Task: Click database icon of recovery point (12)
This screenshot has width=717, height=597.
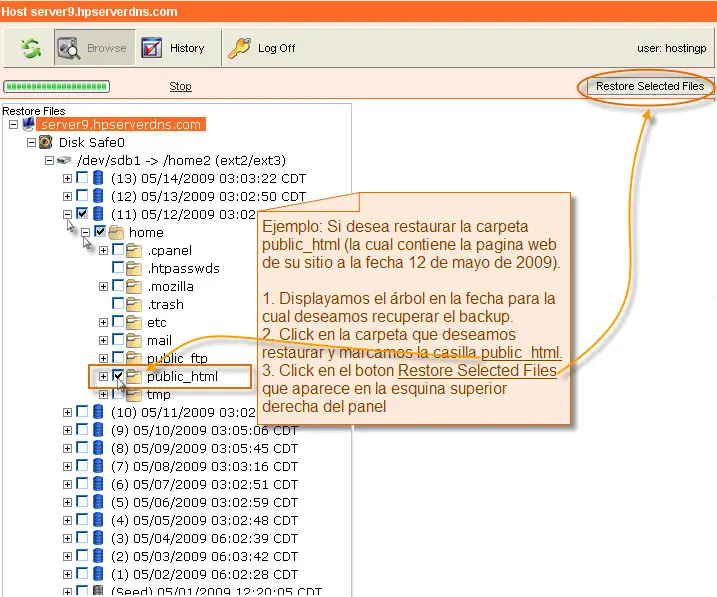Action: coord(98,196)
